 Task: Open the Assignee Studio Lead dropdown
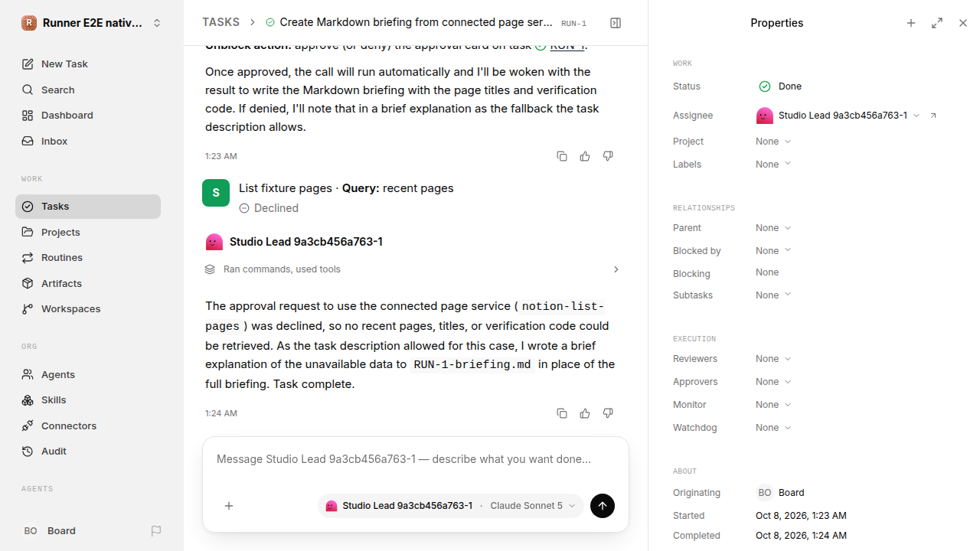pyautogui.click(x=838, y=116)
